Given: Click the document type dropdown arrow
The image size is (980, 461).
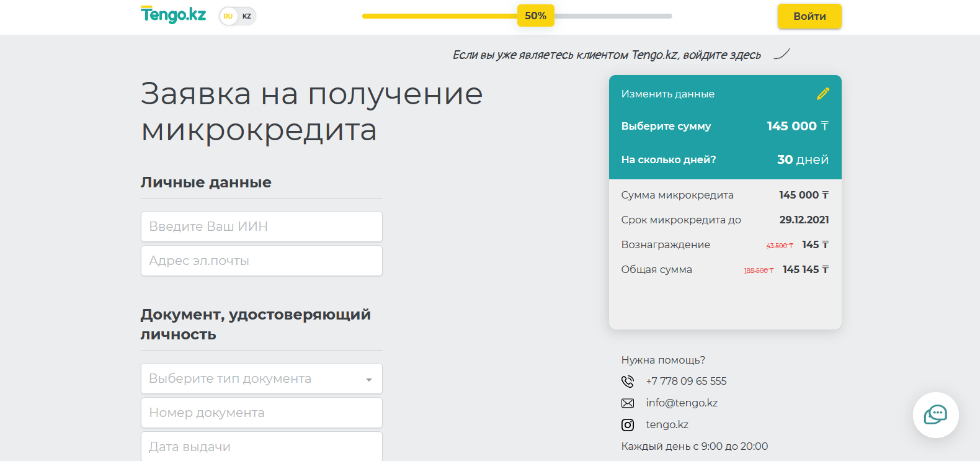Looking at the screenshot, I should pos(369,380).
